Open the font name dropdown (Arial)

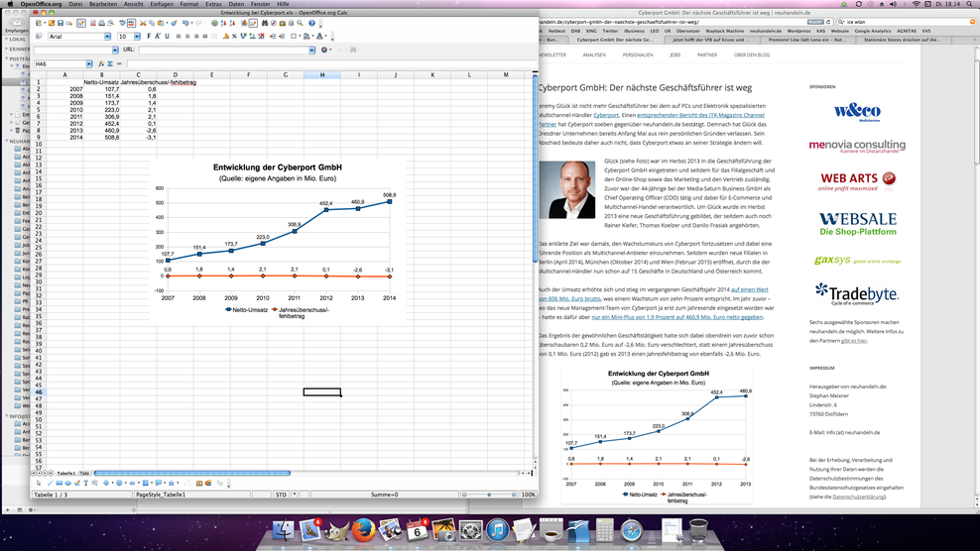pyautogui.click(x=107, y=37)
